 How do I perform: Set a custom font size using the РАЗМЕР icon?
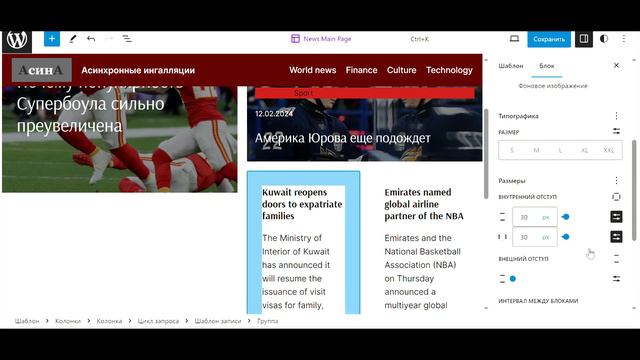click(x=616, y=131)
